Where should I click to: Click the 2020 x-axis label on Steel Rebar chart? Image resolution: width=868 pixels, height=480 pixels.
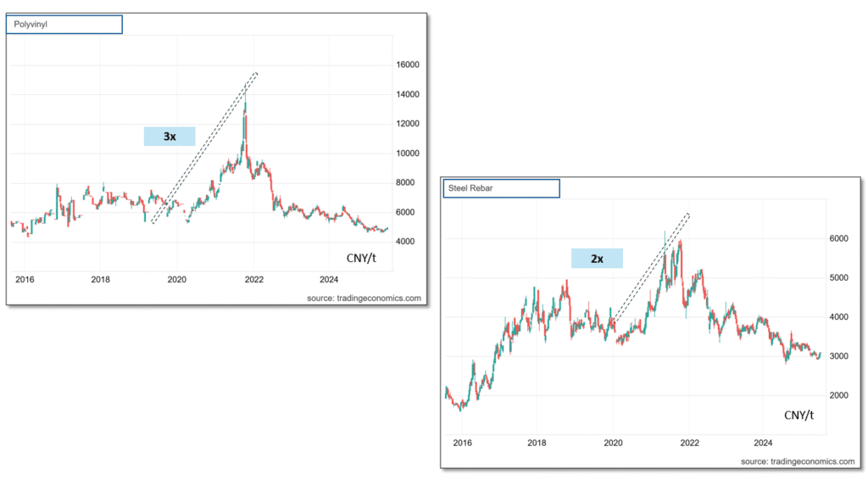click(x=613, y=443)
